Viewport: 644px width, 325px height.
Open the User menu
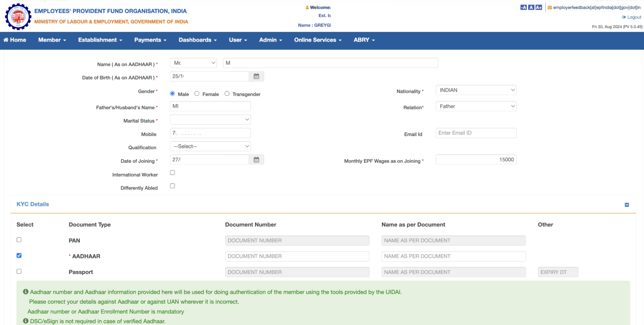238,40
